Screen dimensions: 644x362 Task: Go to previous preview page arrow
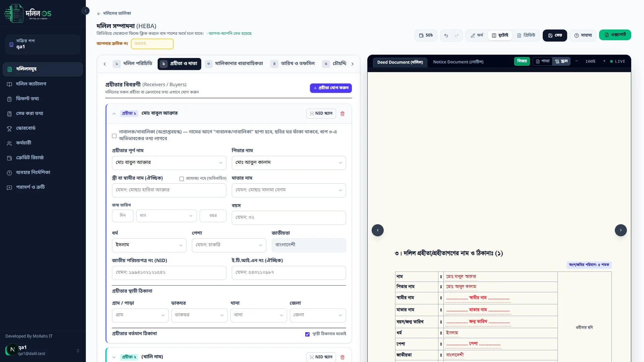click(378, 230)
